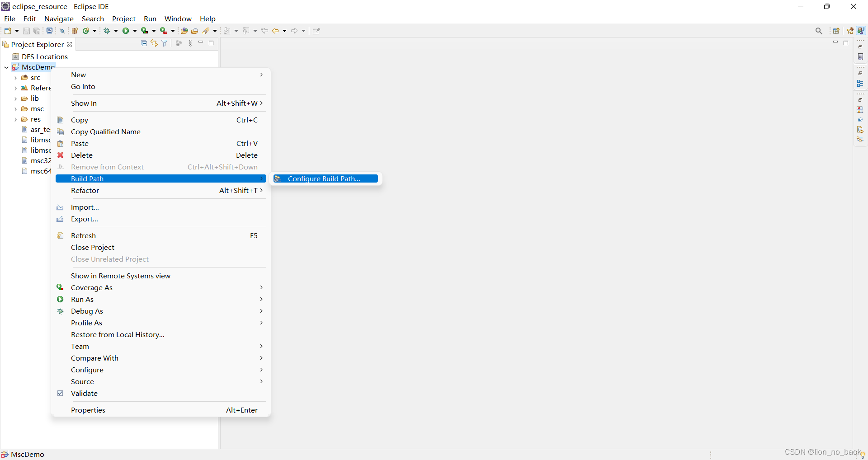Viewport: 868px width, 460px height.
Task: Click Export... in context menu
Action: 160,219
